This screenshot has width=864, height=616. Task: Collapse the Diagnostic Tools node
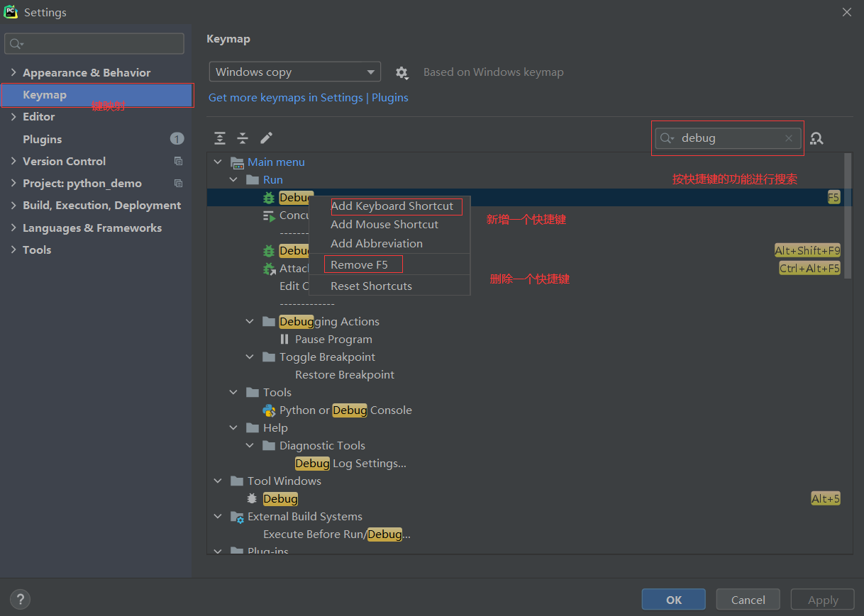point(250,446)
